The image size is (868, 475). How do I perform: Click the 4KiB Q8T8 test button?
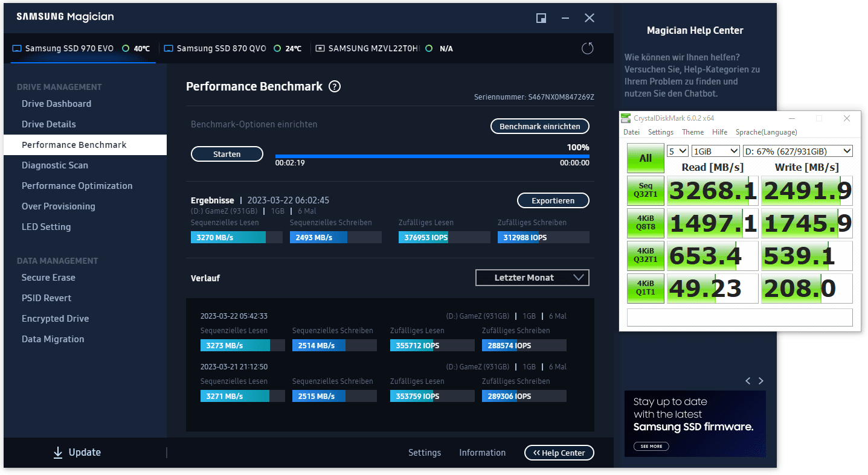coord(646,223)
